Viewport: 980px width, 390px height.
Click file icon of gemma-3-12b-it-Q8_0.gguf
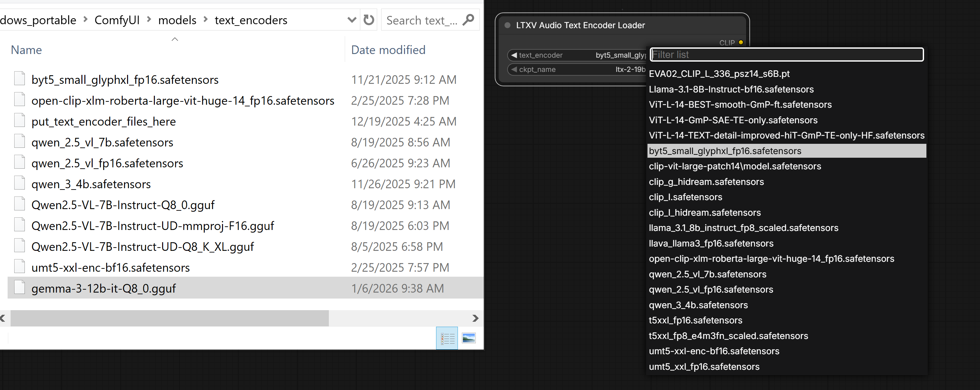point(20,288)
